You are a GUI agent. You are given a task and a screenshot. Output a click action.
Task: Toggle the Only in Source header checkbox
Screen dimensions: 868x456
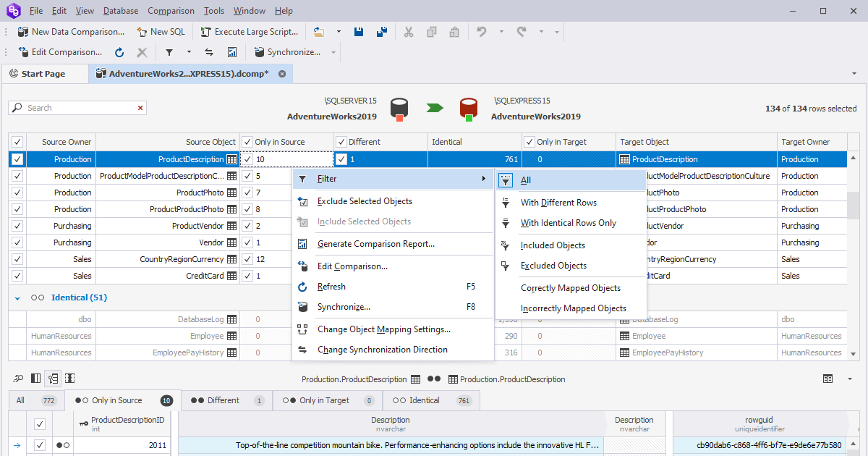click(247, 142)
